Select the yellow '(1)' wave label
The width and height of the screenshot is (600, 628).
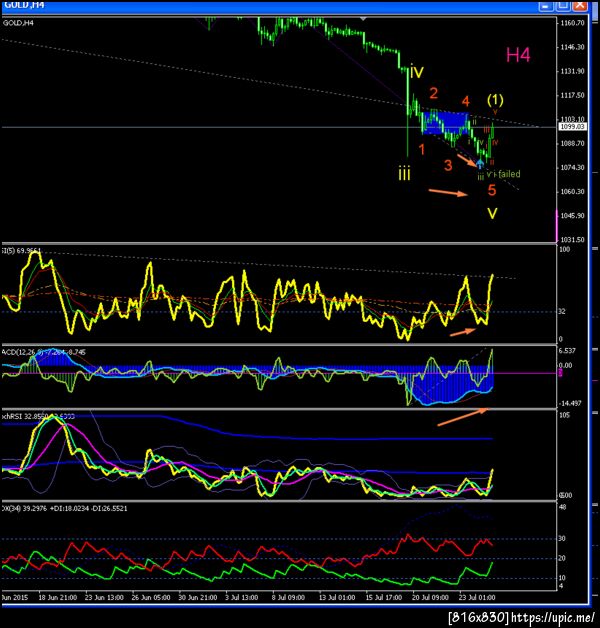(x=495, y=100)
